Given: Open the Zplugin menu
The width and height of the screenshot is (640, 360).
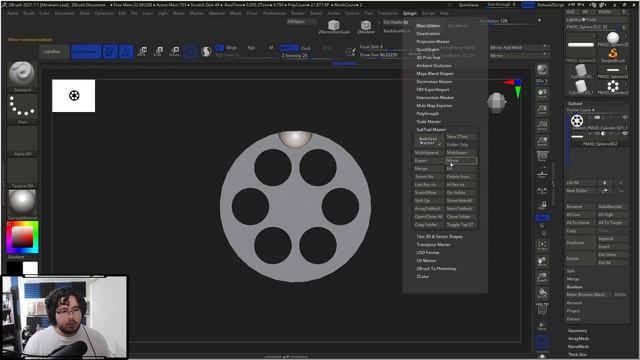Looking at the screenshot, I should tap(410, 13).
